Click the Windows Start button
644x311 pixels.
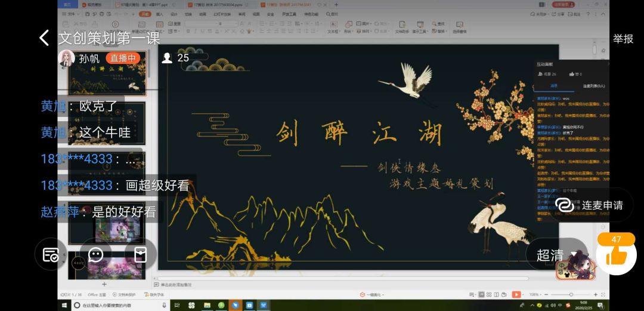click(x=65, y=305)
